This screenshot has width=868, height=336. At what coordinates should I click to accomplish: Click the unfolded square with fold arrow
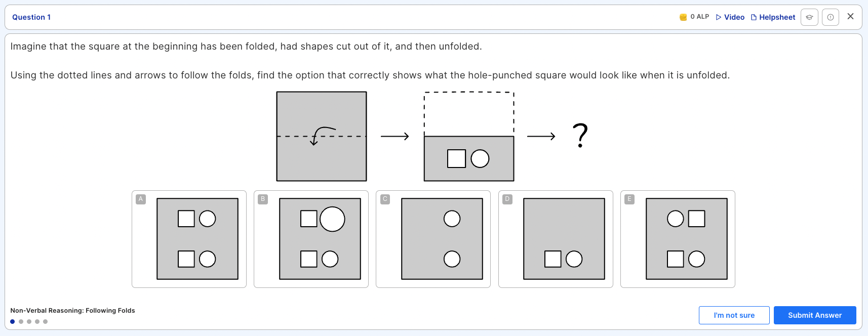click(x=322, y=136)
